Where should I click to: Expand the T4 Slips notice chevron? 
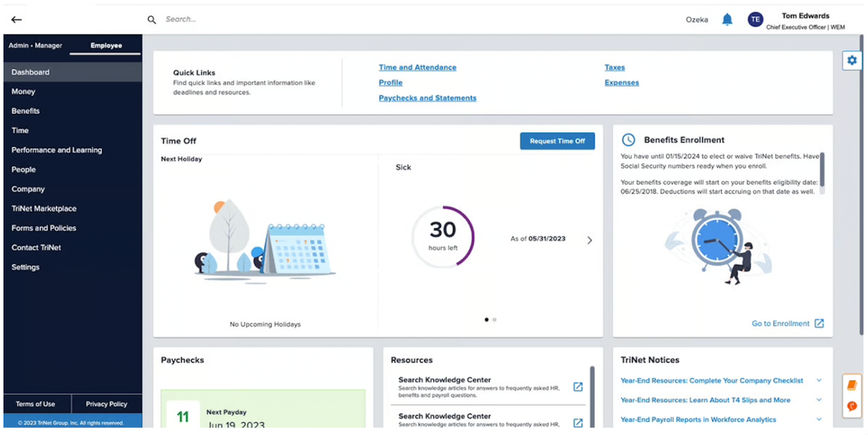(819, 400)
